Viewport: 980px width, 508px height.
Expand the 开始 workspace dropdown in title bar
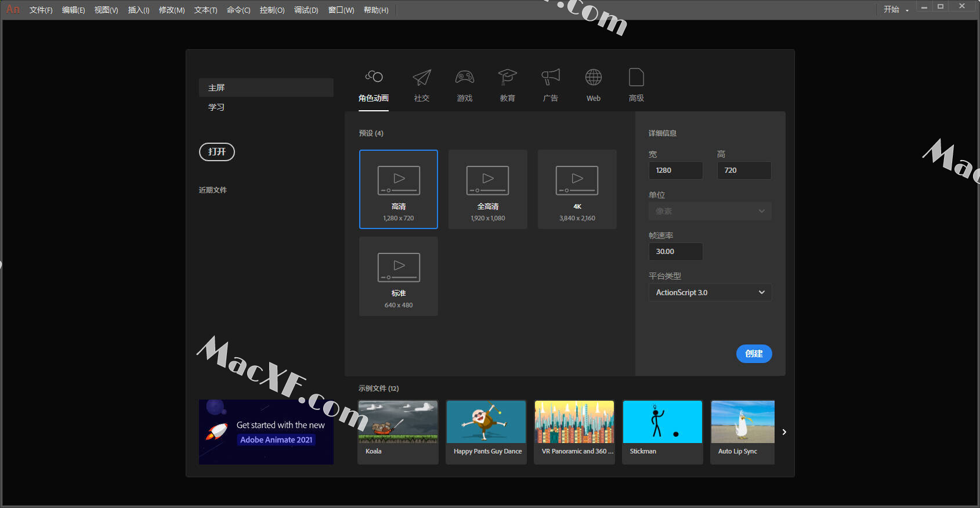click(895, 10)
